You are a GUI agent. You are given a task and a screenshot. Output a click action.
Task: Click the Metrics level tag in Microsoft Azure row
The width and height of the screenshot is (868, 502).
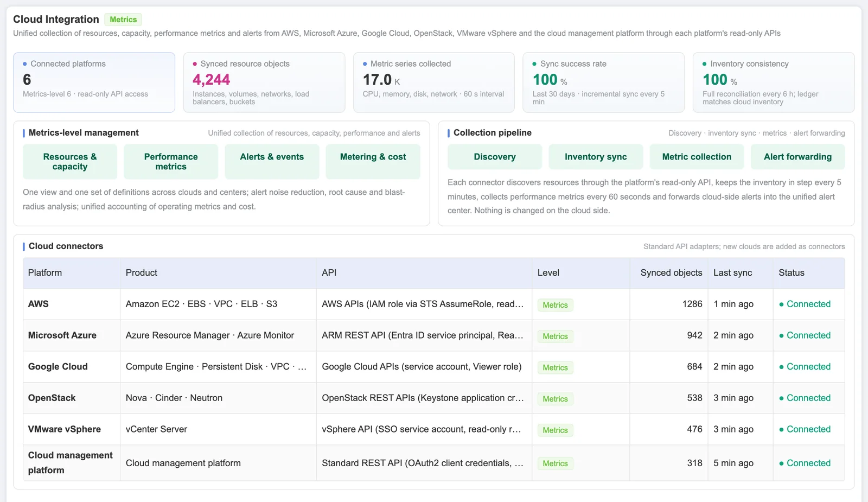pos(555,336)
